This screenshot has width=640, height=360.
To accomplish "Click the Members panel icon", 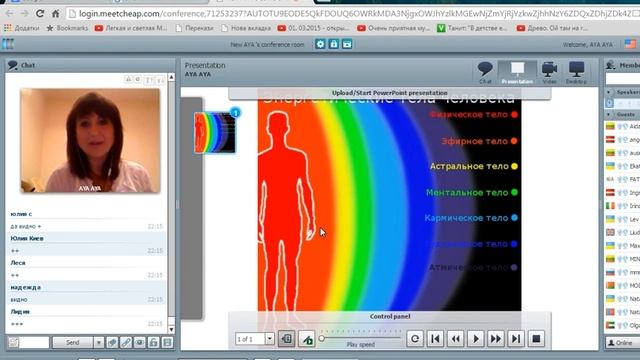I will [x=611, y=65].
